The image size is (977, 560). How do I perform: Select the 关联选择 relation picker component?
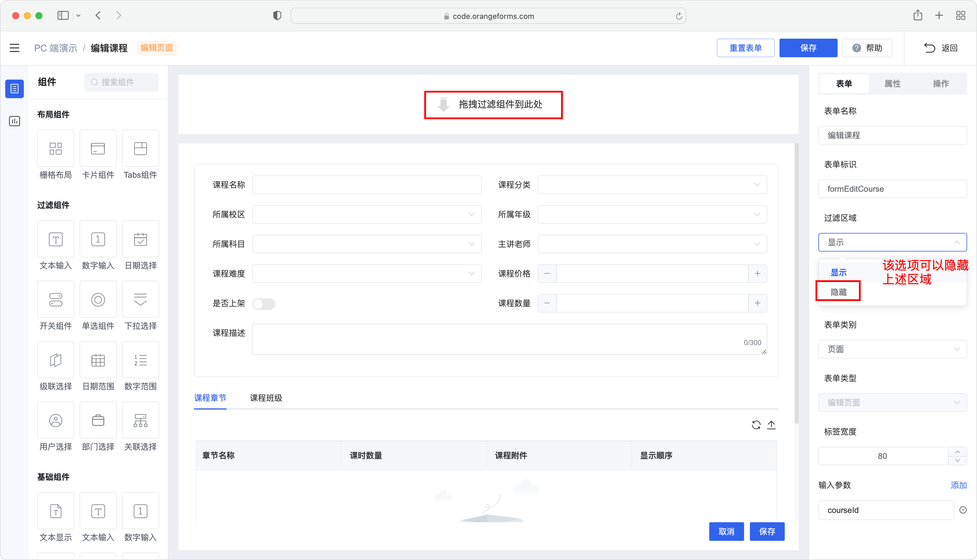[140, 420]
